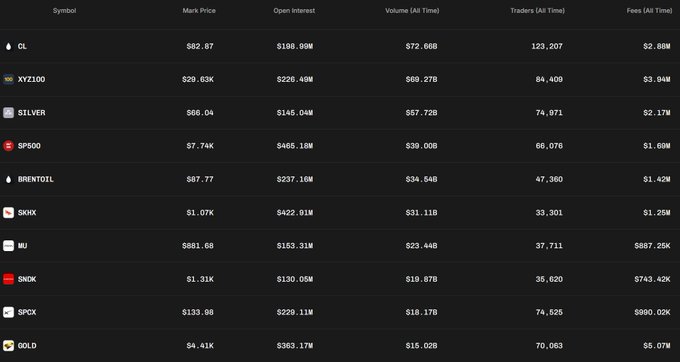Sort by Traders (All Time) header

click(x=537, y=10)
